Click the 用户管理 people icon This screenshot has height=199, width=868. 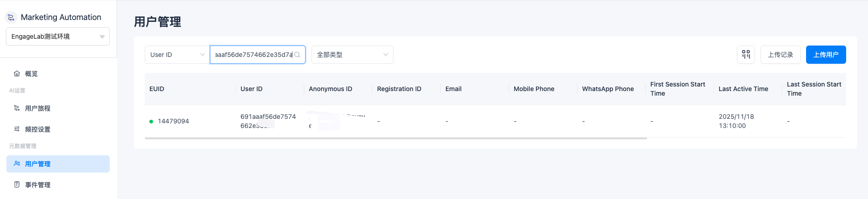pyautogui.click(x=17, y=163)
